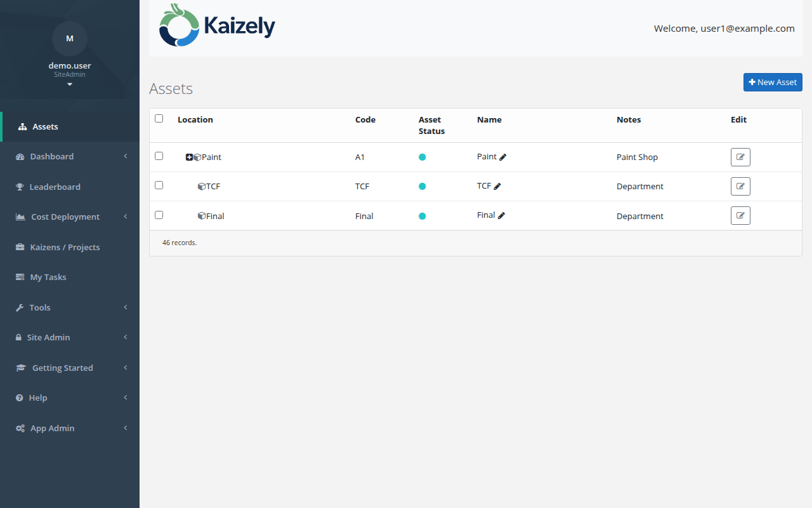Image resolution: width=812 pixels, height=508 pixels.
Task: Click the My Tasks list icon
Action: pos(19,277)
